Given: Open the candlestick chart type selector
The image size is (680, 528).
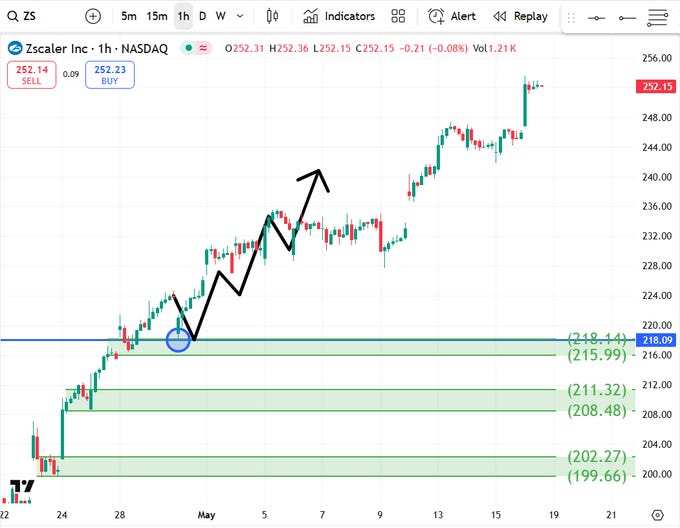Looking at the screenshot, I should pyautogui.click(x=272, y=16).
